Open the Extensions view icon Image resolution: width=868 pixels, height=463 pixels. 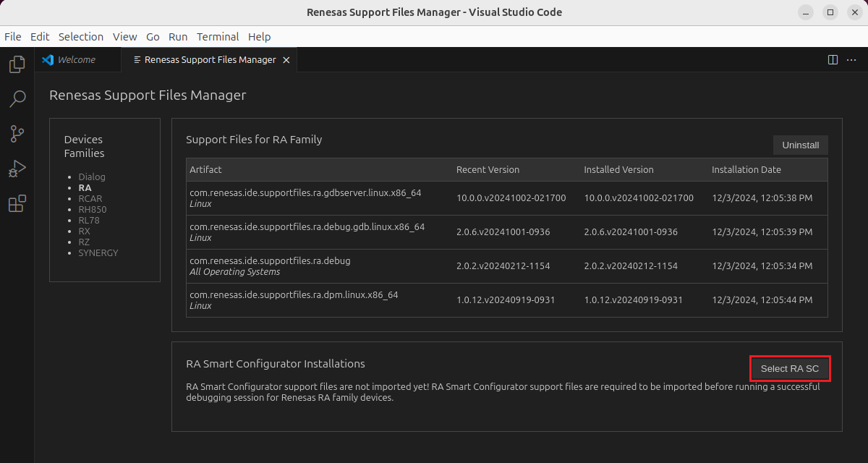(17, 204)
